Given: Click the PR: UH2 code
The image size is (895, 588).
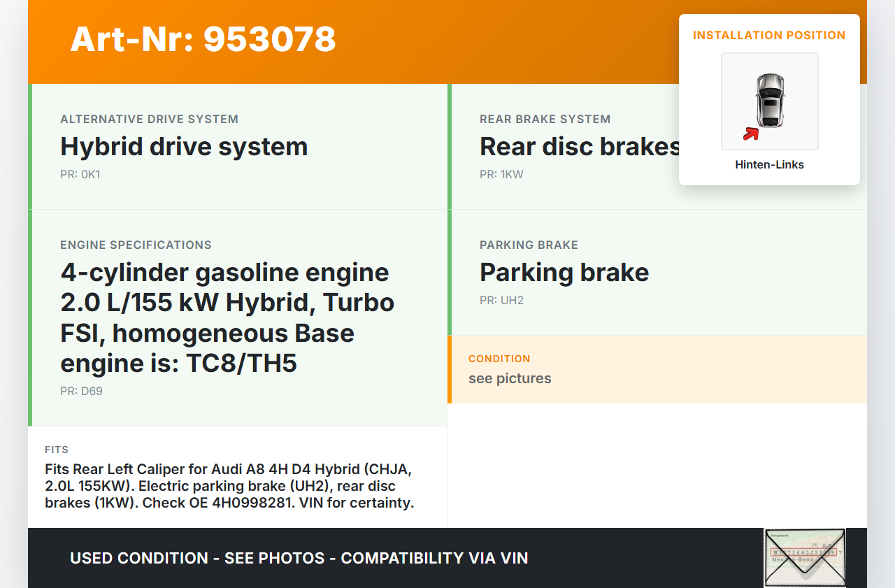Looking at the screenshot, I should pos(501,301).
